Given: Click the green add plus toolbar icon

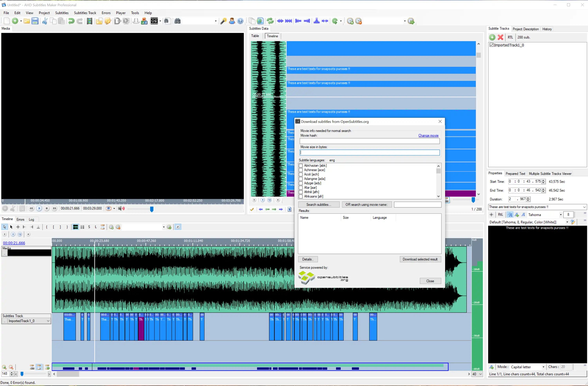Looking at the screenshot, I should (15, 21).
